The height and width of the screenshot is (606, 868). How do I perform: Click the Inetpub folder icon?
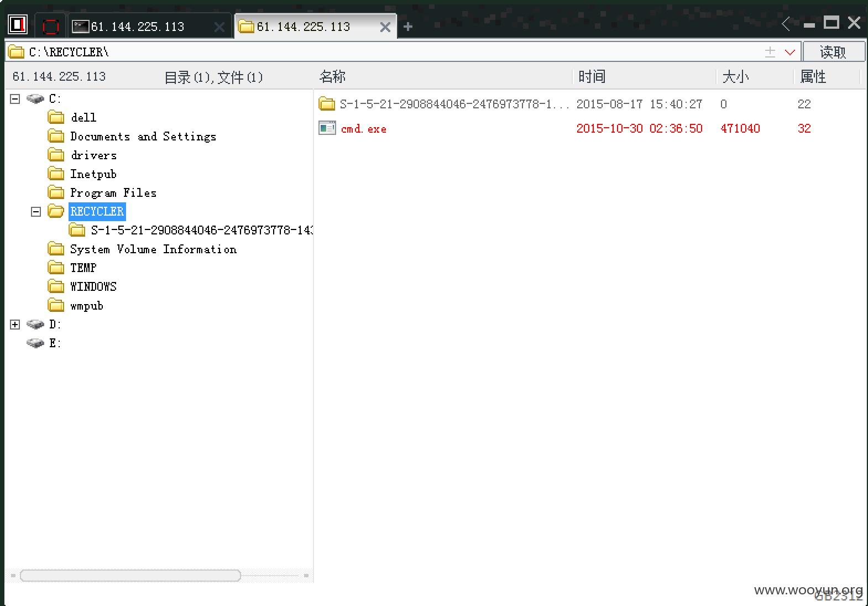pyautogui.click(x=56, y=173)
